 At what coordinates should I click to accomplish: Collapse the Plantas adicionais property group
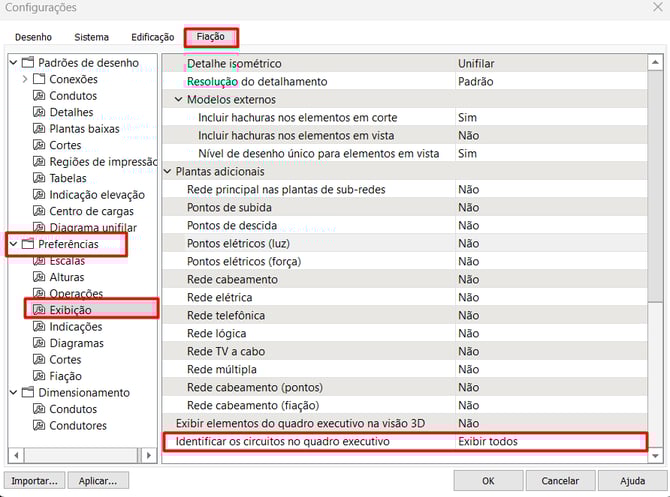167,172
